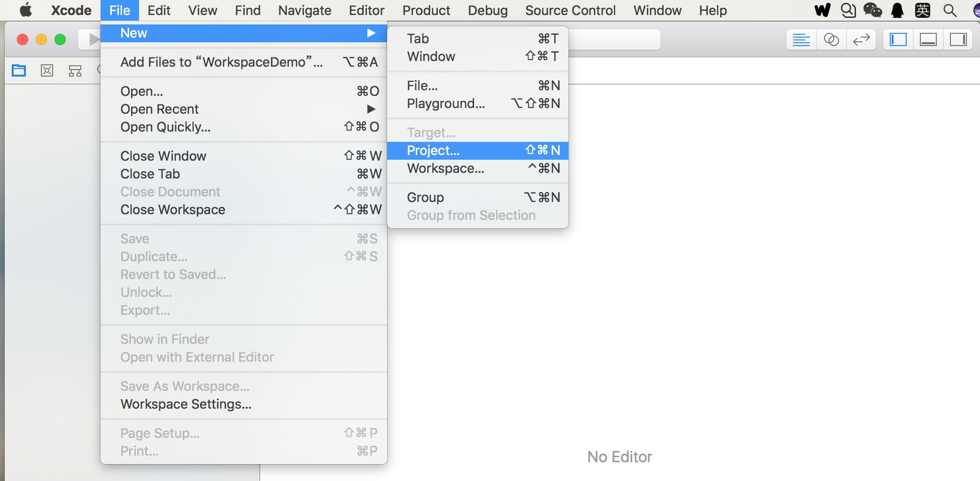The width and height of the screenshot is (980, 481).
Task: Click the WeChat menu bar icon
Action: tap(872, 10)
